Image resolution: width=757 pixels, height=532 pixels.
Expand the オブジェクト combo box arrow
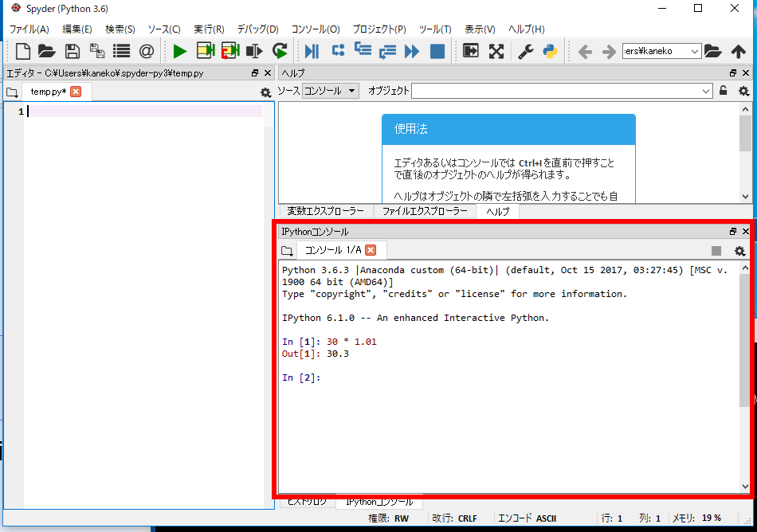click(706, 91)
